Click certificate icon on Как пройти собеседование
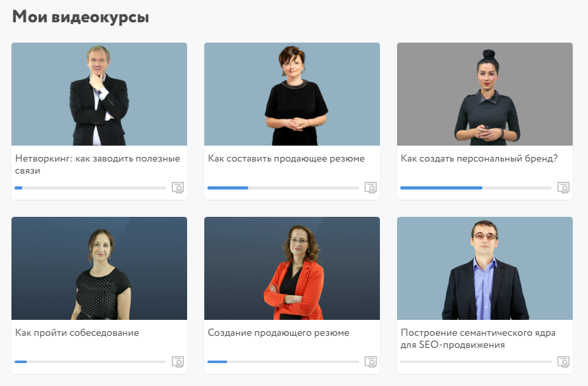588x386 pixels. 178,362
